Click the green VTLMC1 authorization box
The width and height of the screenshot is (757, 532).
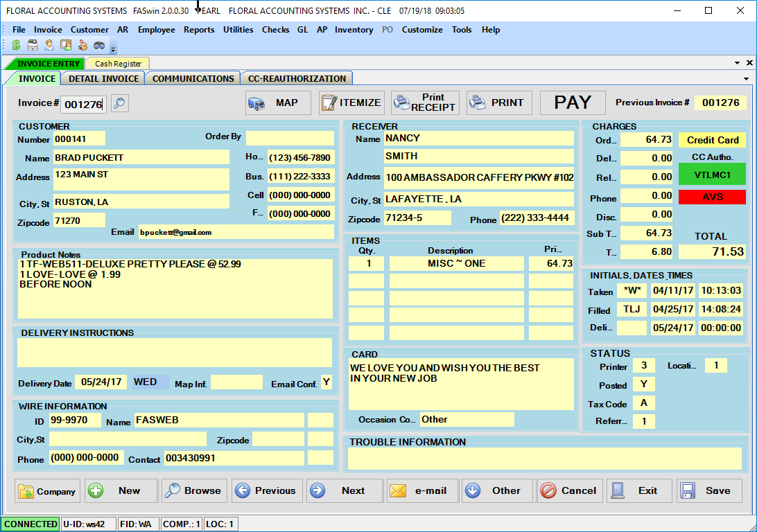pos(712,175)
